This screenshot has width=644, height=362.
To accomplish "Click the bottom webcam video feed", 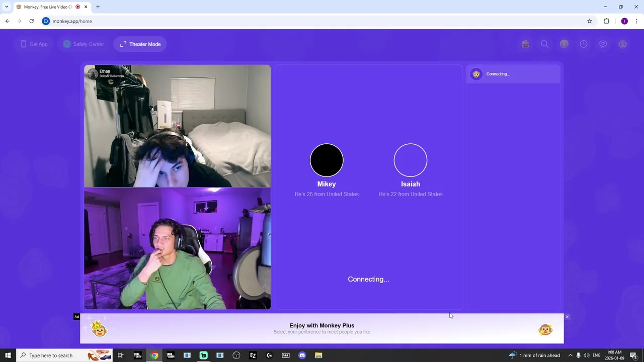I will coord(178,248).
